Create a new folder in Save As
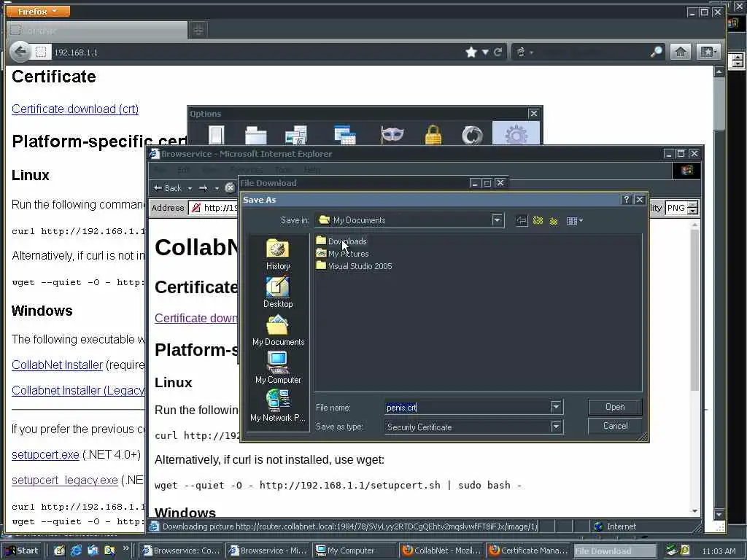Image resolution: width=747 pixels, height=560 pixels. 554,220
